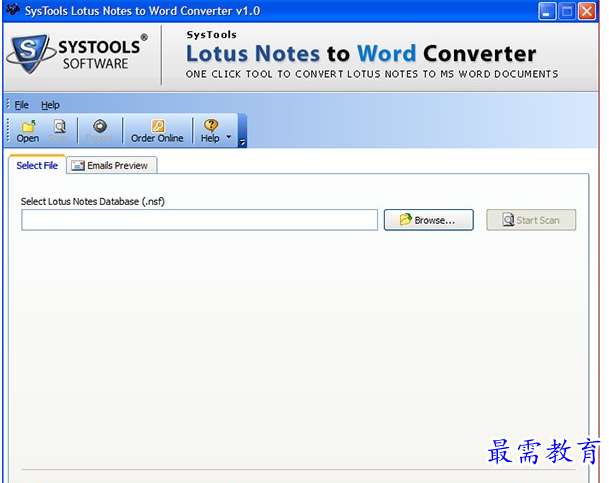Close the converter window
Image resolution: width=609 pixels, height=483 pixels.
587,11
